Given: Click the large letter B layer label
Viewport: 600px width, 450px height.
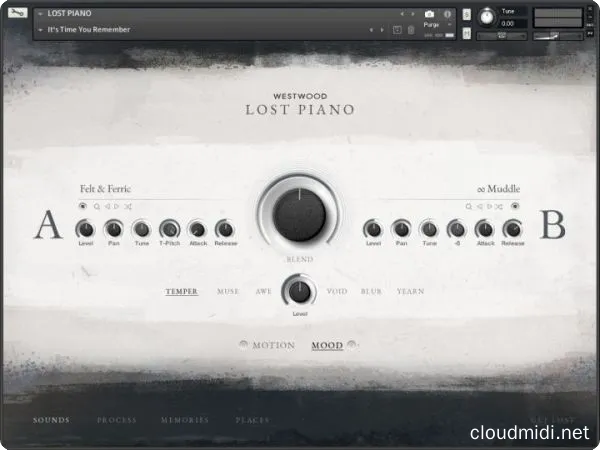Looking at the screenshot, I should pos(553,224).
